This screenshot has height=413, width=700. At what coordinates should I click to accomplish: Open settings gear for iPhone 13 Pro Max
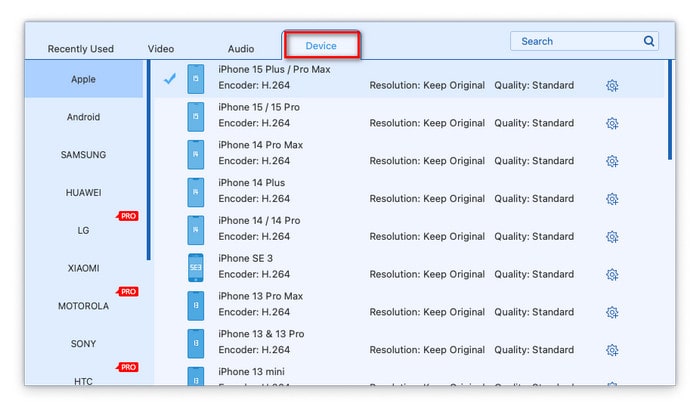tap(612, 312)
